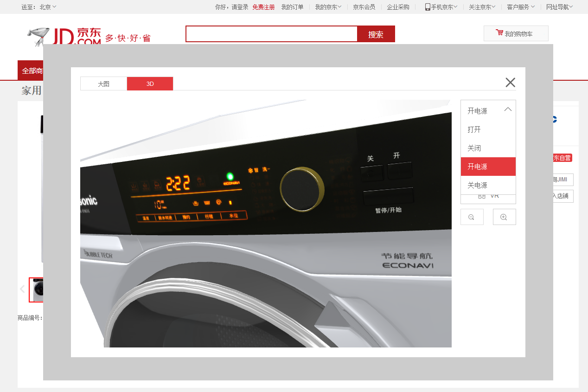
Task: Open 企业采购 link
Action: [398, 7]
